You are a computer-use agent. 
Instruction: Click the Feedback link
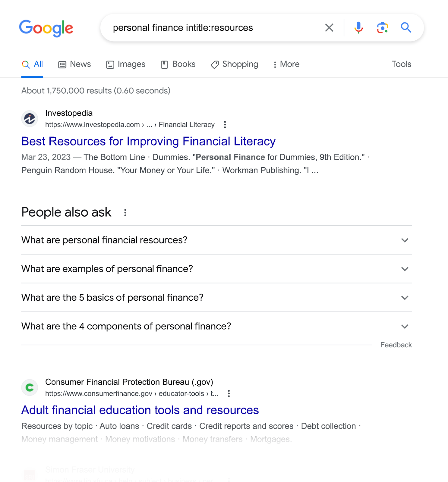point(396,345)
